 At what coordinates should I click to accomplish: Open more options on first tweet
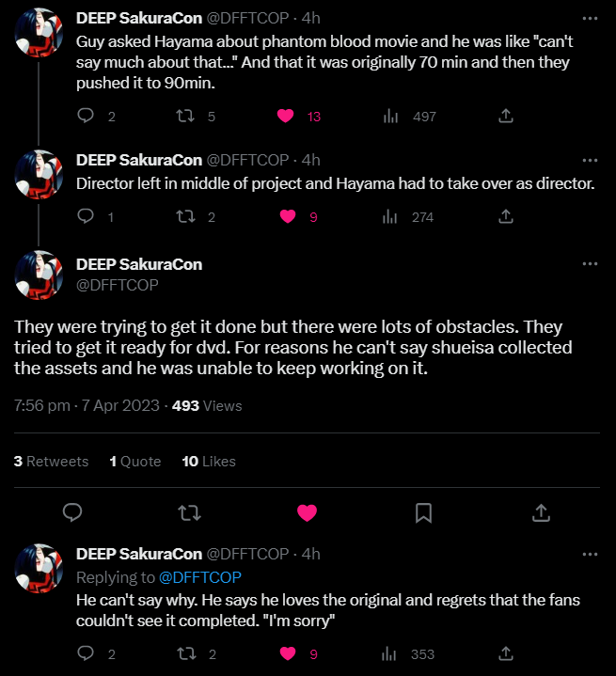point(590,18)
